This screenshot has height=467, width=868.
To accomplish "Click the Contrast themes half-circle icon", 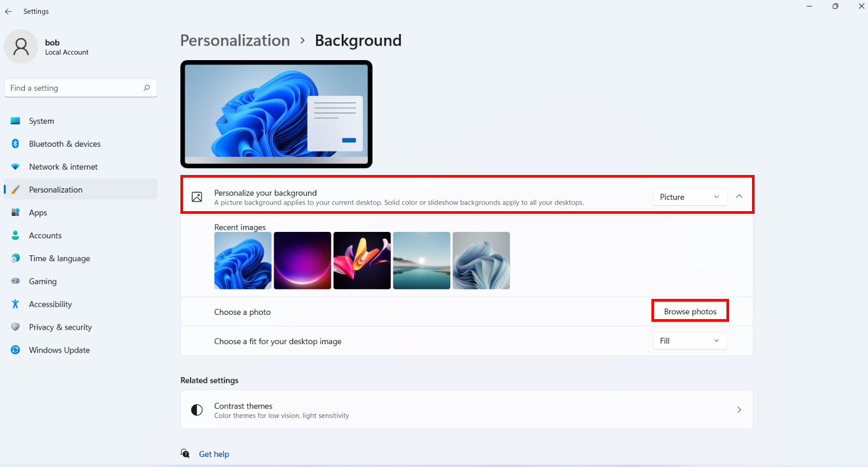I will [x=197, y=410].
